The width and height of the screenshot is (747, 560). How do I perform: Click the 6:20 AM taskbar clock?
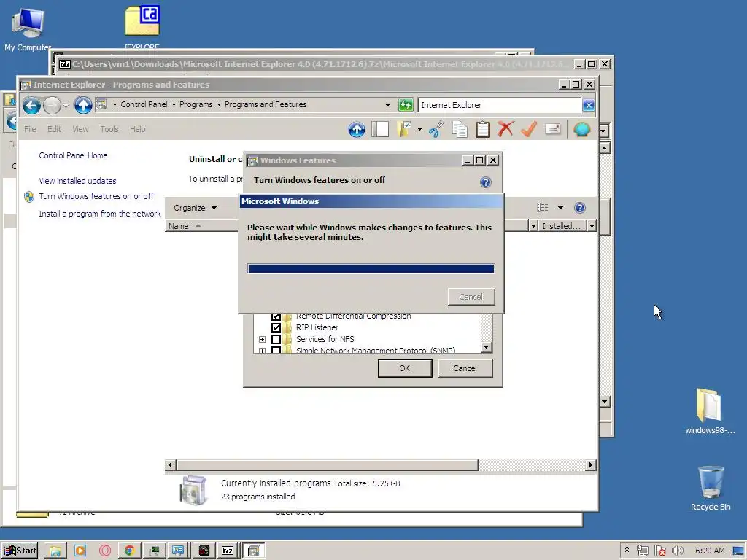[710, 551]
